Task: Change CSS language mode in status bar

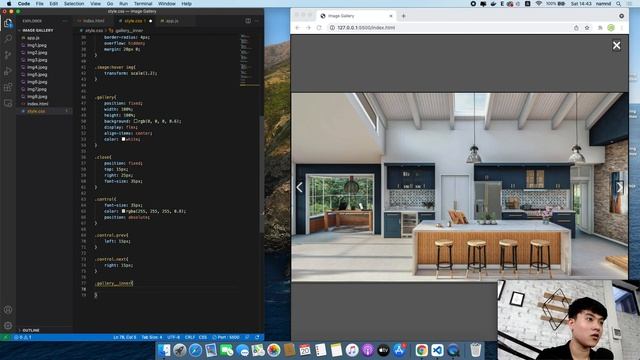Action: pyautogui.click(x=203, y=338)
